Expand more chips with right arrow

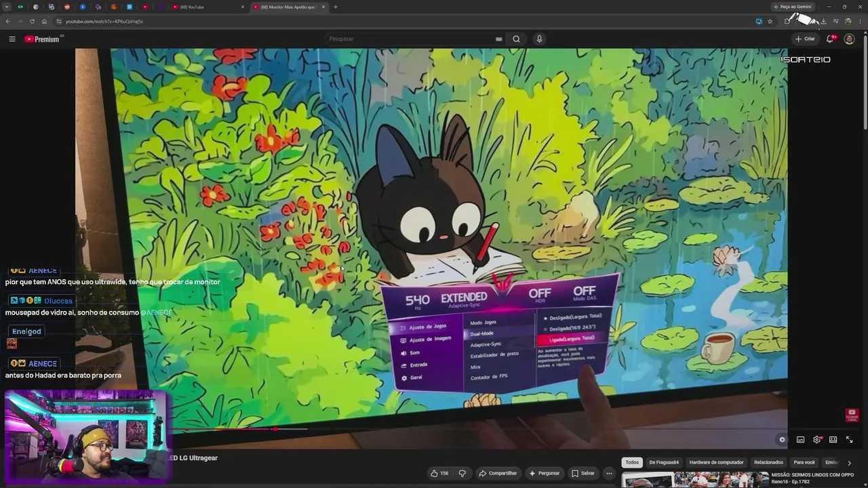849,463
